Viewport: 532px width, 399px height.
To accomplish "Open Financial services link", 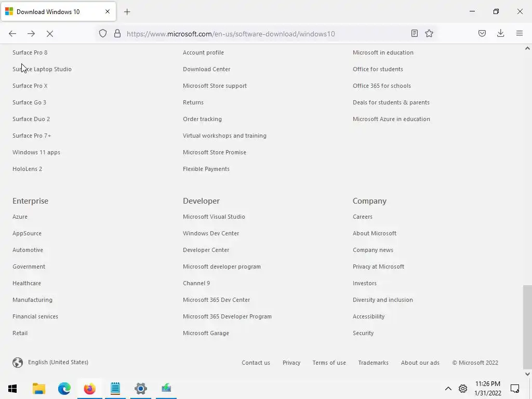I will coord(35,316).
